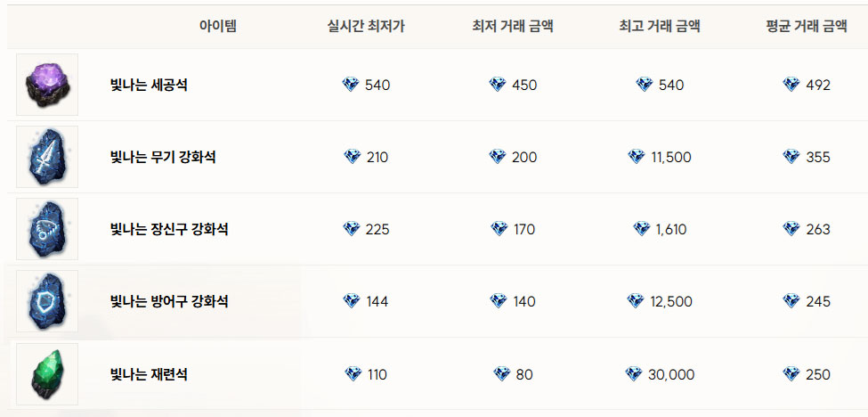Click the 12,500 highest trade price
Image resolution: width=868 pixels, height=417 pixels.
tap(671, 302)
